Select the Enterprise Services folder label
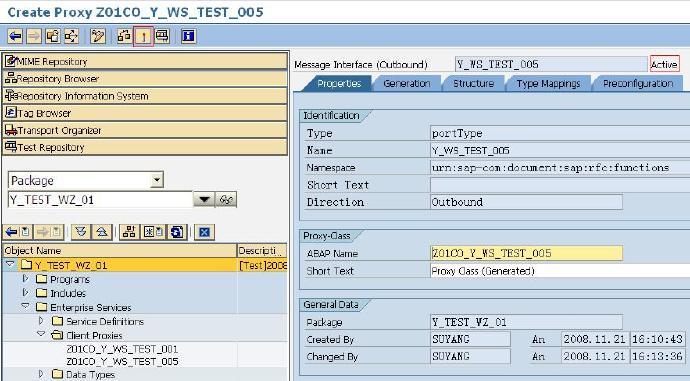The width and height of the screenshot is (690, 381). click(x=91, y=307)
